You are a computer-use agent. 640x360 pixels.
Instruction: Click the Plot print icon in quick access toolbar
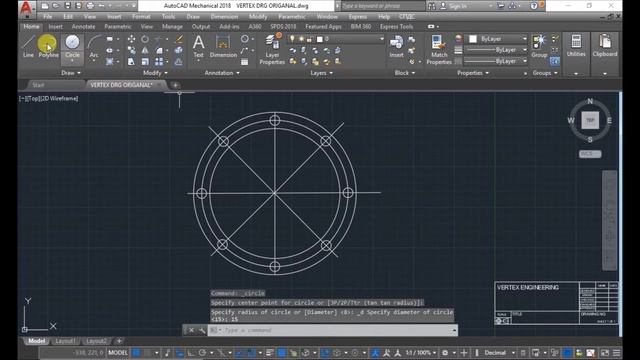90,6
